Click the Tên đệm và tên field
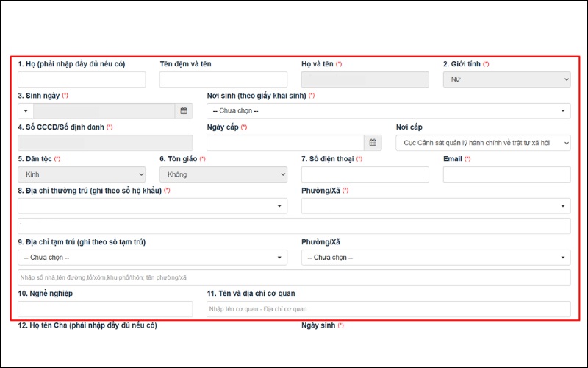This screenshot has width=588, height=368. click(x=223, y=79)
